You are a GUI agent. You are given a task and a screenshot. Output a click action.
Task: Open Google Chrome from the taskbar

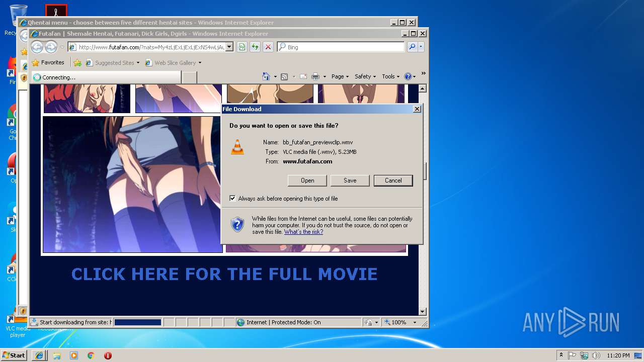[x=91, y=355]
